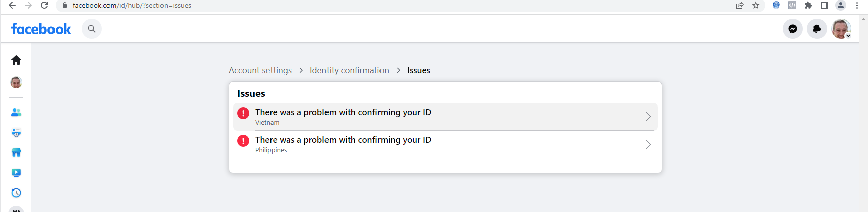Open the Watch video icon in sidebar

coord(16,173)
